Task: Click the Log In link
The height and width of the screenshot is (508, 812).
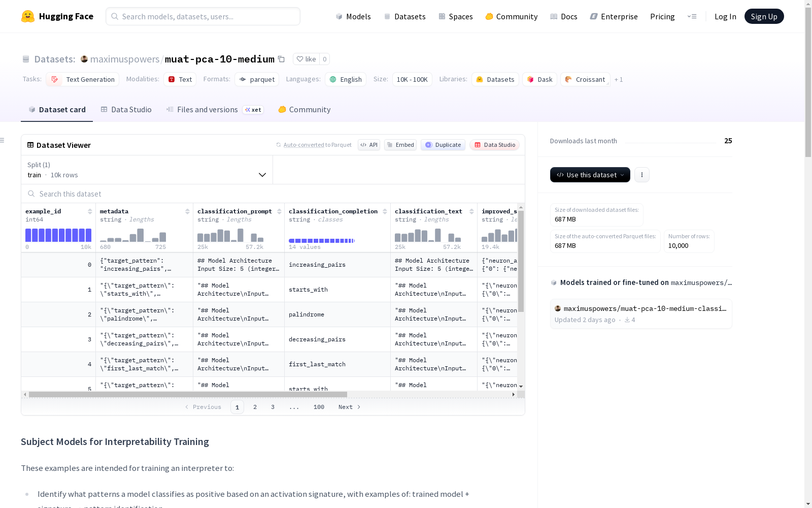Action: 725,16
